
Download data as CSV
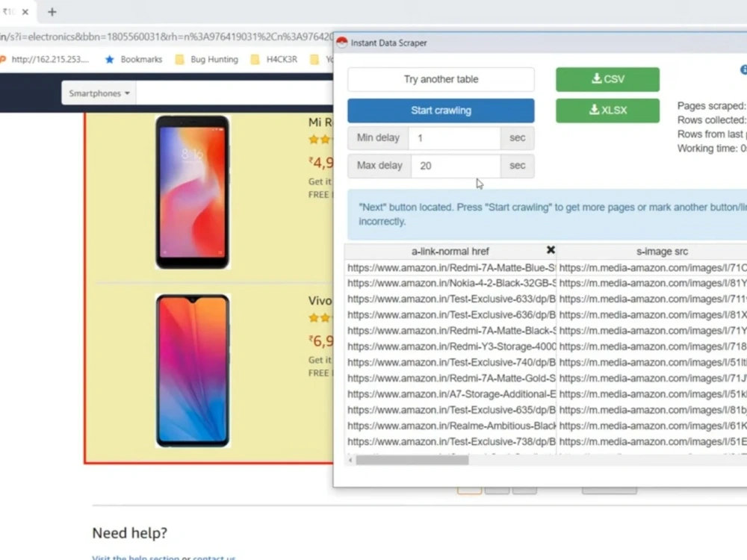[607, 79]
